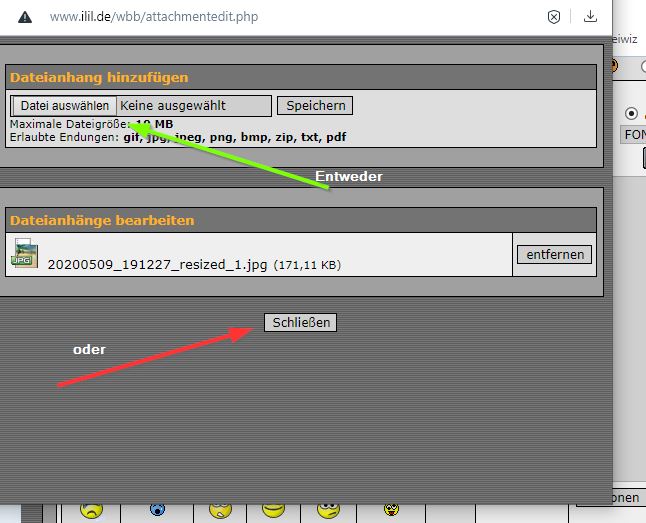Image resolution: width=646 pixels, height=523 pixels.
Task: Insert the blue shocked smiley
Action: pos(158,511)
